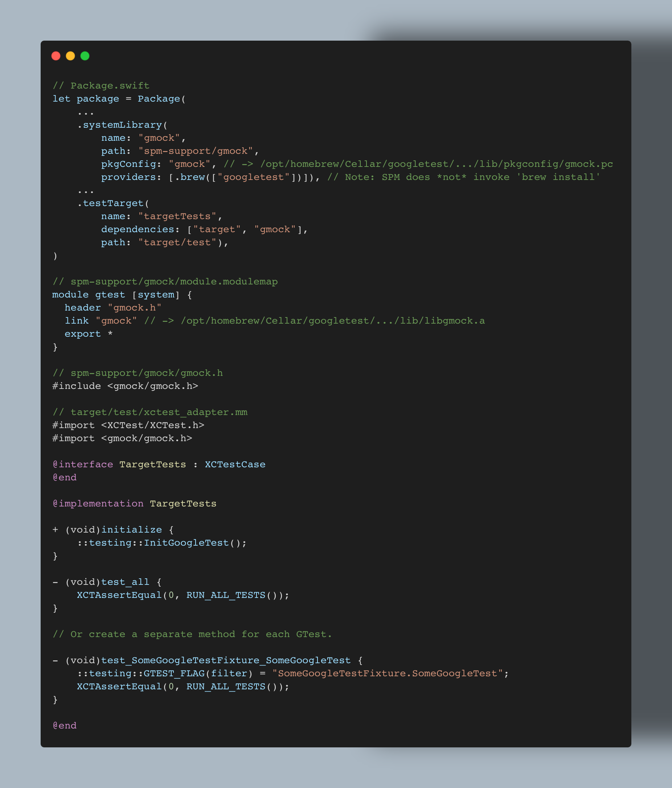672x788 pixels.
Task: Click the 'export *' line
Action: click(89, 334)
